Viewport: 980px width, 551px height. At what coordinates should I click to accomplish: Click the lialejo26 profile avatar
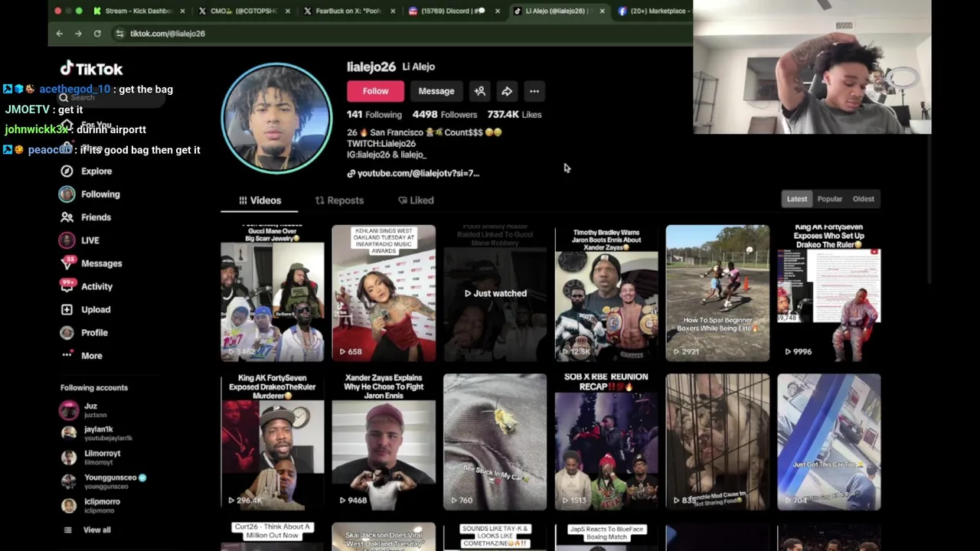click(x=276, y=119)
